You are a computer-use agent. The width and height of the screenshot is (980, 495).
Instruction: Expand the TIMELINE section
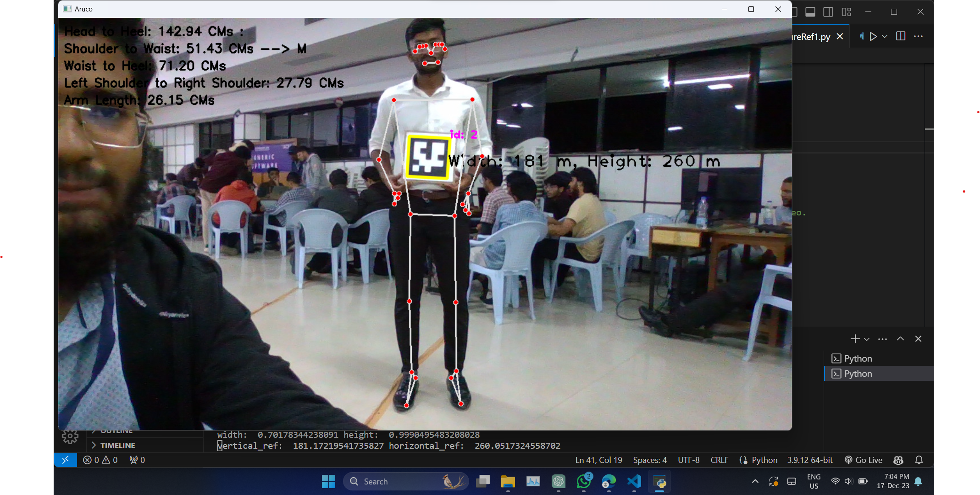pos(117,445)
